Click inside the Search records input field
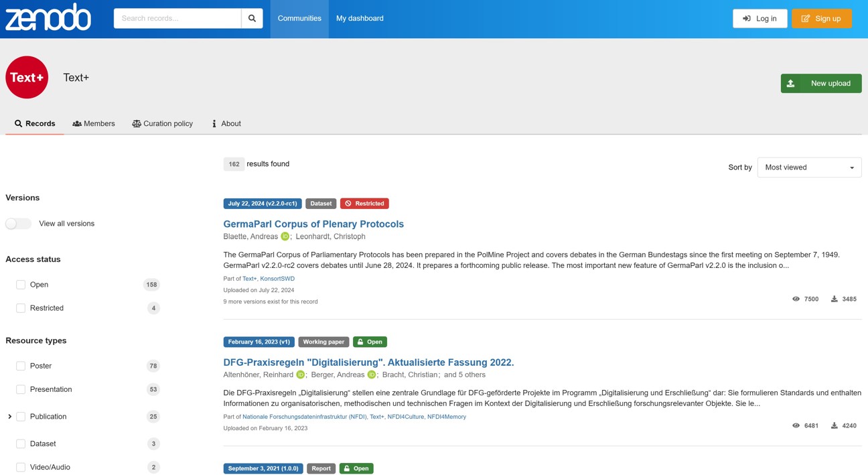868x475 pixels. [176, 18]
